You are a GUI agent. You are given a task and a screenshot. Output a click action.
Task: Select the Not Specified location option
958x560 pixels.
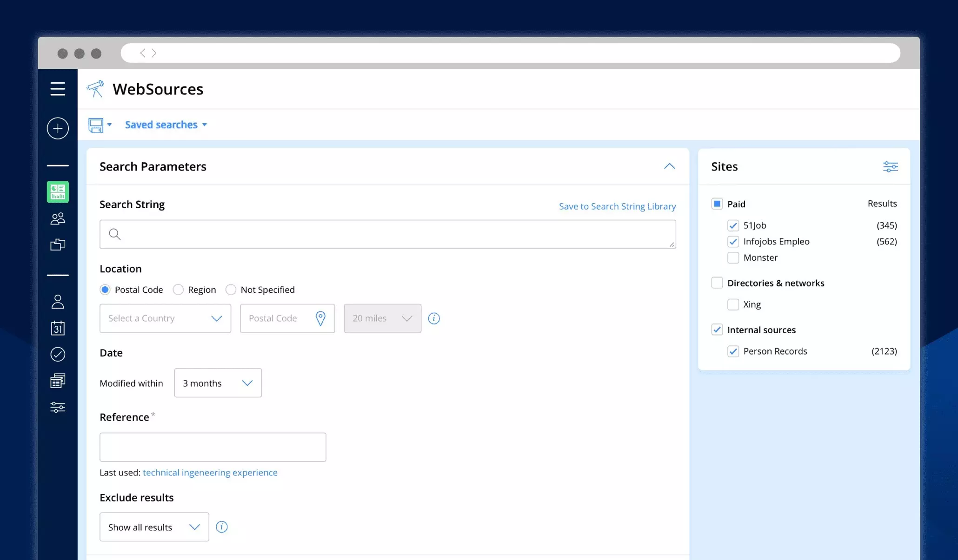point(231,290)
